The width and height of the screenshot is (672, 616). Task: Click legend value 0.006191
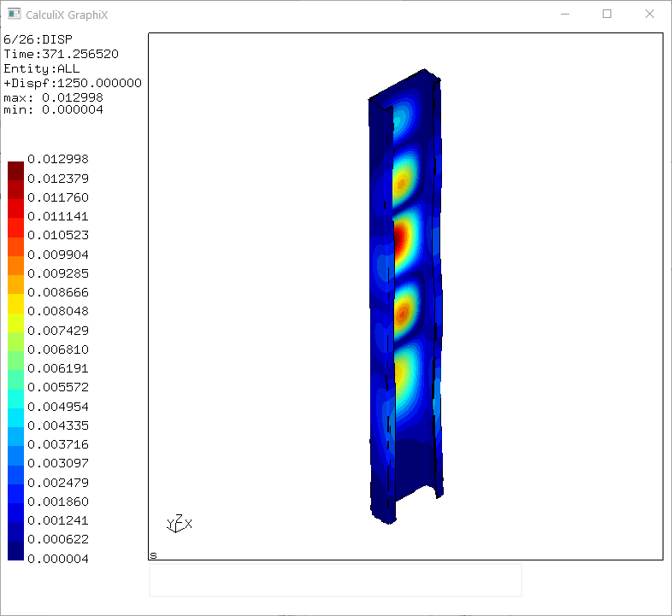[x=58, y=368]
